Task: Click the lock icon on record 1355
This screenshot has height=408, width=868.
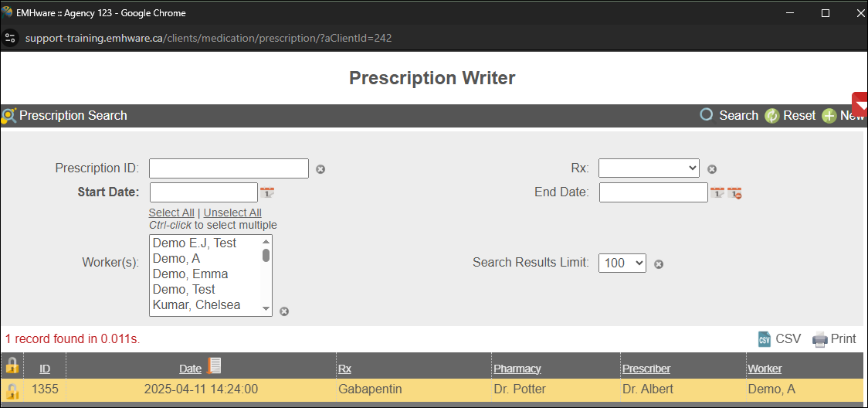Action: pyautogui.click(x=12, y=389)
